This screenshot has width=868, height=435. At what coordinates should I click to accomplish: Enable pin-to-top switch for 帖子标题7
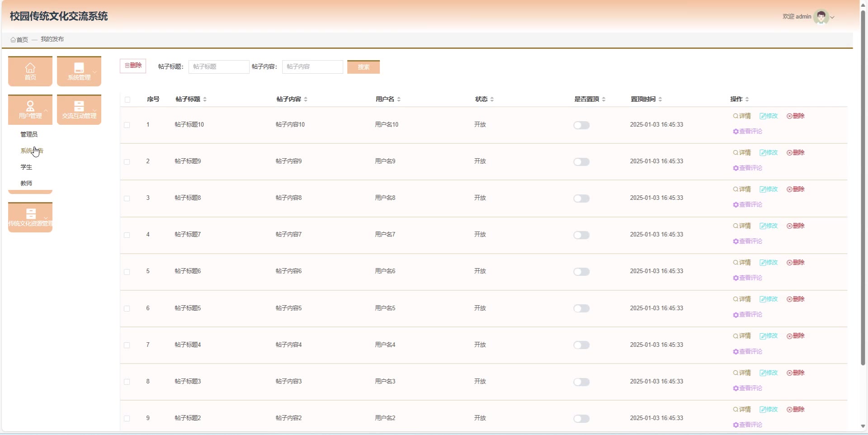tap(581, 235)
